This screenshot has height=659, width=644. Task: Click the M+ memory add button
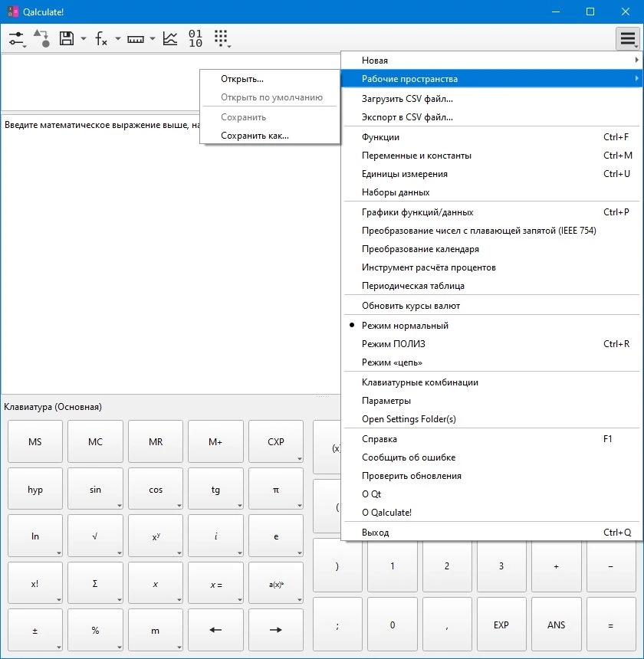tap(215, 441)
